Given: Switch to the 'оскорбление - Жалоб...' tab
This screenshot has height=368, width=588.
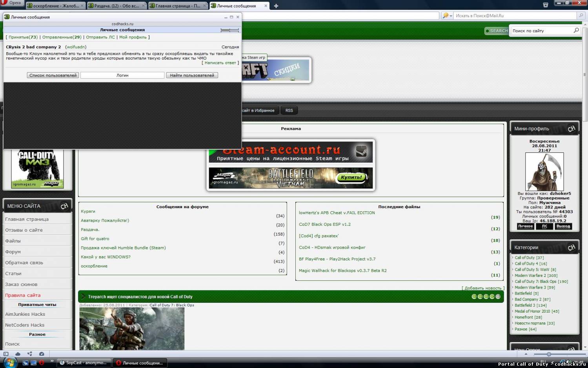Looking at the screenshot, I should [55, 6].
